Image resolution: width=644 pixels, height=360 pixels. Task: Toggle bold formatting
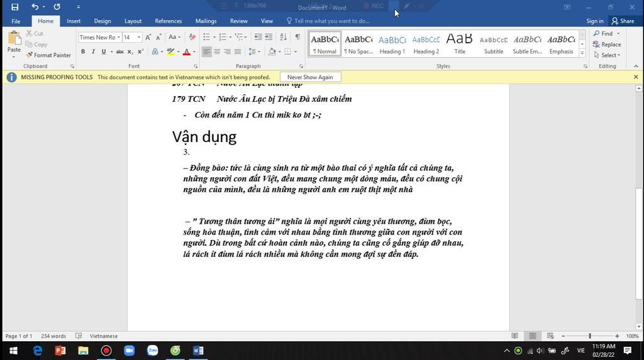click(x=83, y=52)
